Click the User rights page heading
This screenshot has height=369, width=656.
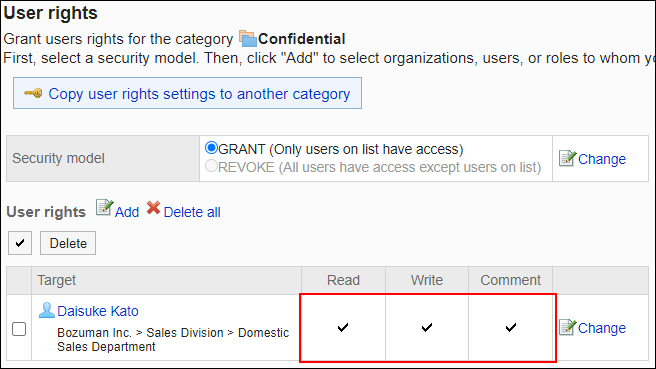tap(50, 13)
